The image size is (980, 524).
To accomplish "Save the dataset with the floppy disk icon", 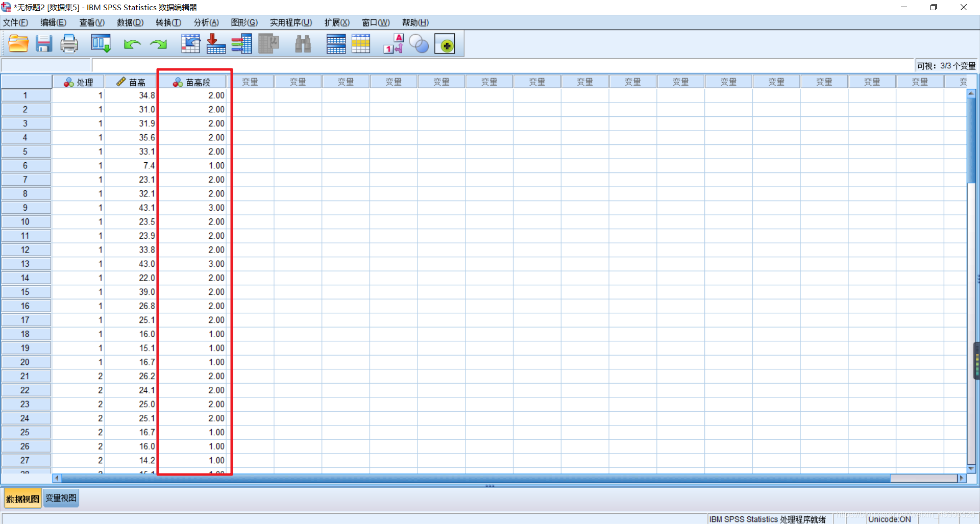I will tap(44, 44).
